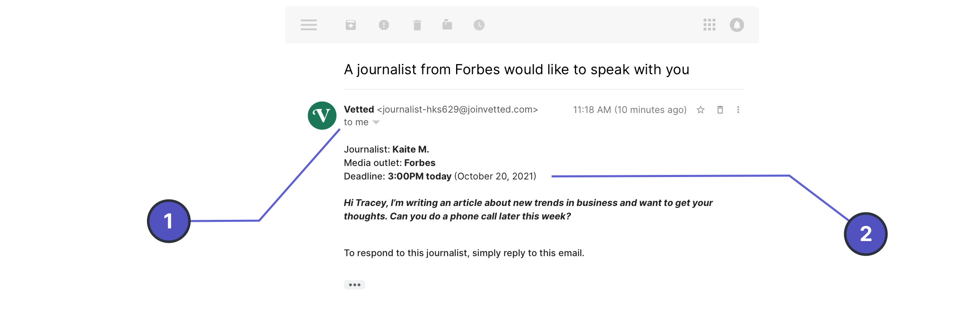Select the email subject line

coord(516,69)
